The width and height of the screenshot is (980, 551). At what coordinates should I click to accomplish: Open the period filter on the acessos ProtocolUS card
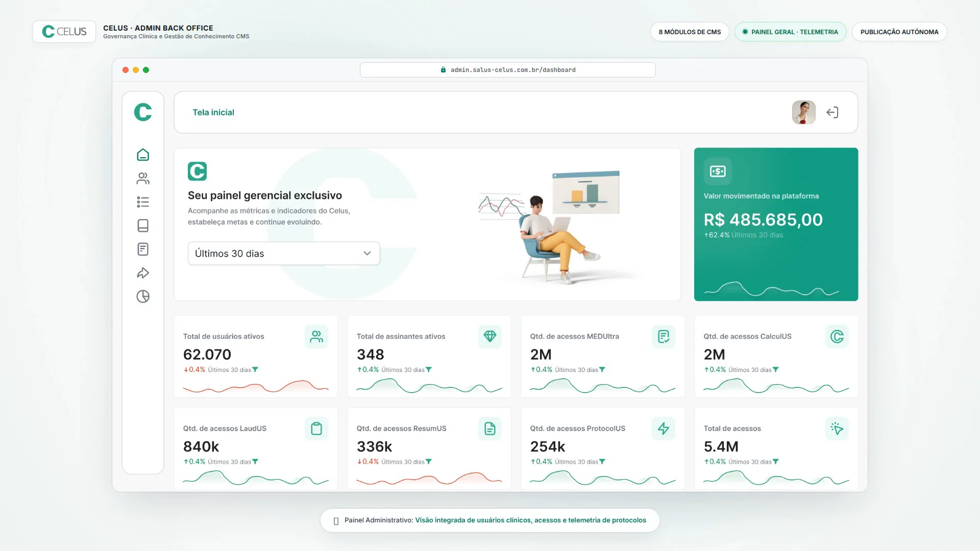coord(602,462)
